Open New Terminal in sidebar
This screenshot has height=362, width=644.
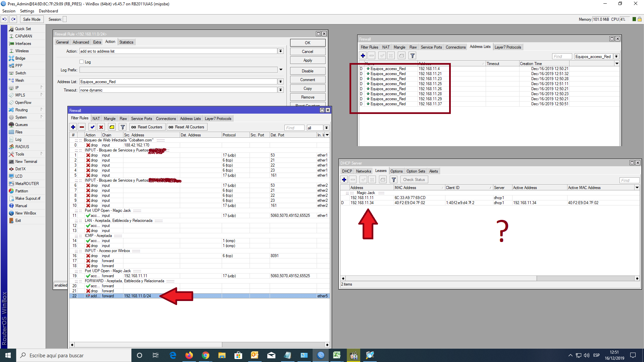[x=26, y=162]
